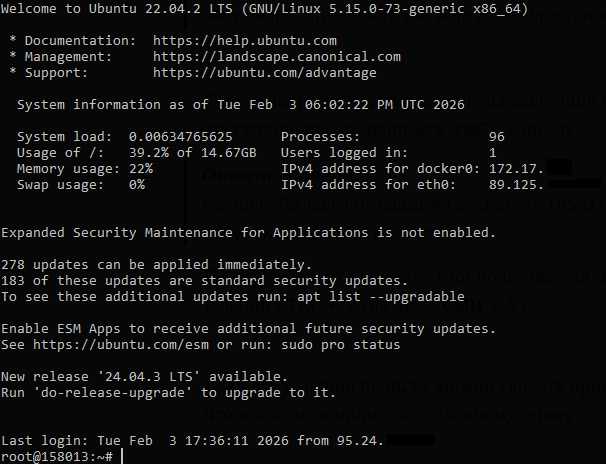Image resolution: width=606 pixels, height=464 pixels.
Task: Click the '278 updates can be applied' line
Action: click(x=155, y=265)
